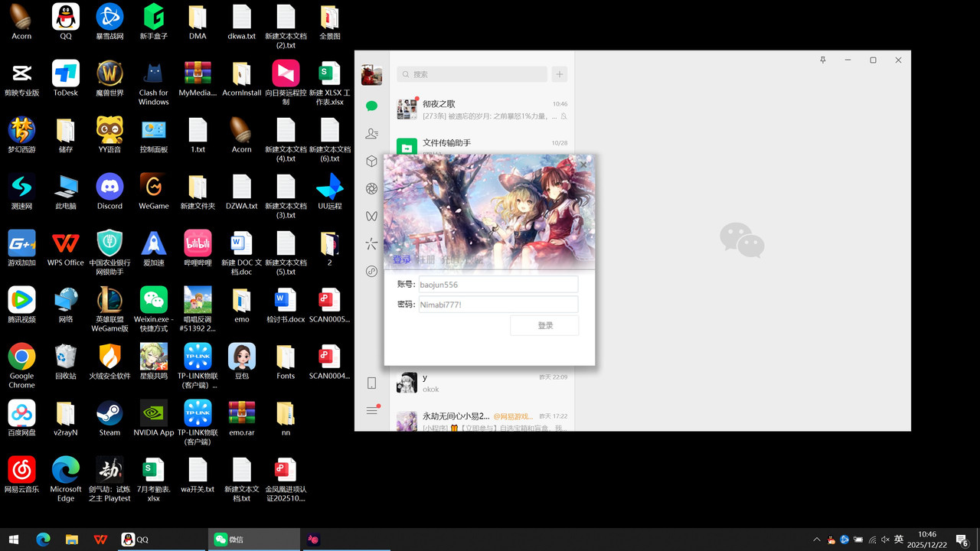Select the 网易云音乐 desktop icon
This screenshot has width=980, height=551.
click(21, 474)
